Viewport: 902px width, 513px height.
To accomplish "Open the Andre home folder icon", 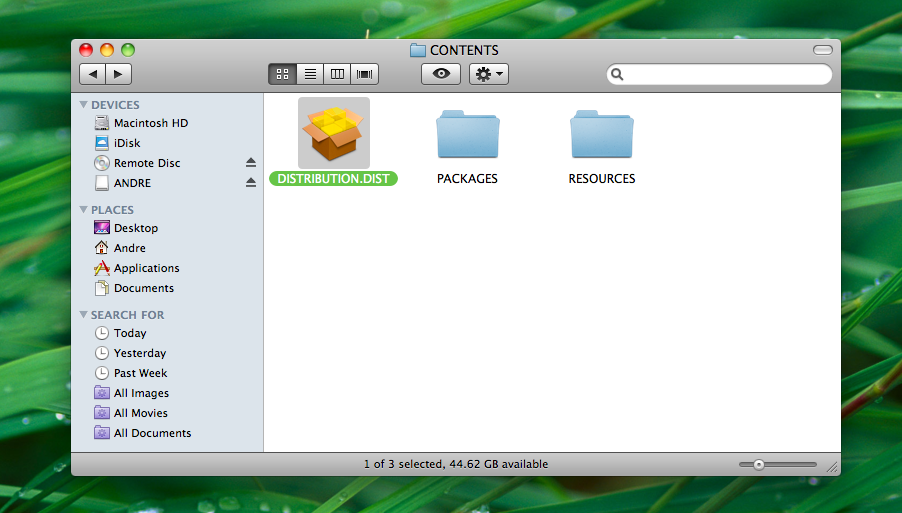I will (x=102, y=248).
